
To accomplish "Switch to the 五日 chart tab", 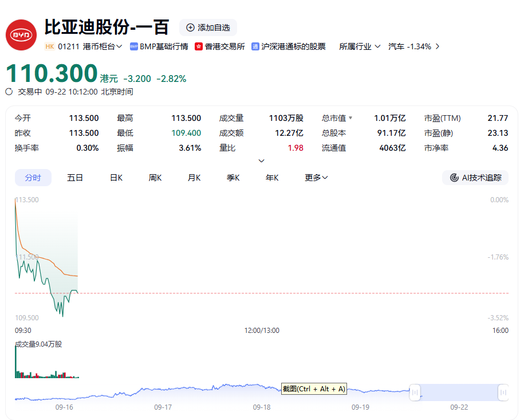I will click(75, 178).
